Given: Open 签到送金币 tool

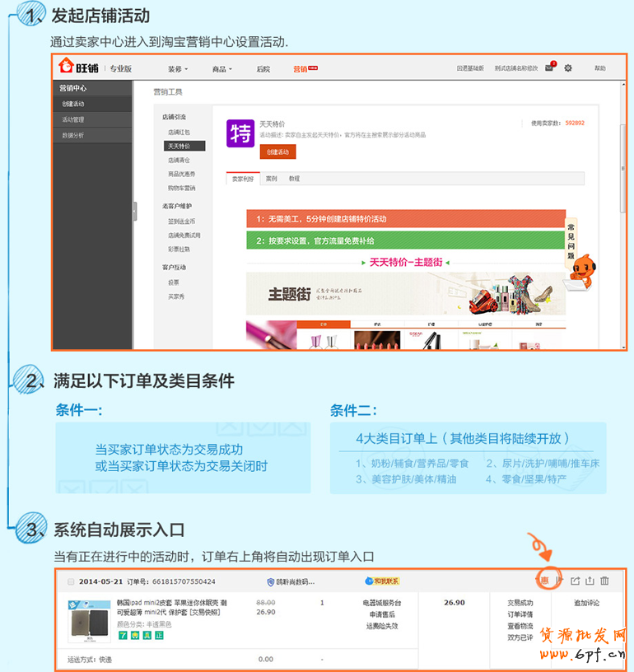Looking at the screenshot, I should (181, 222).
